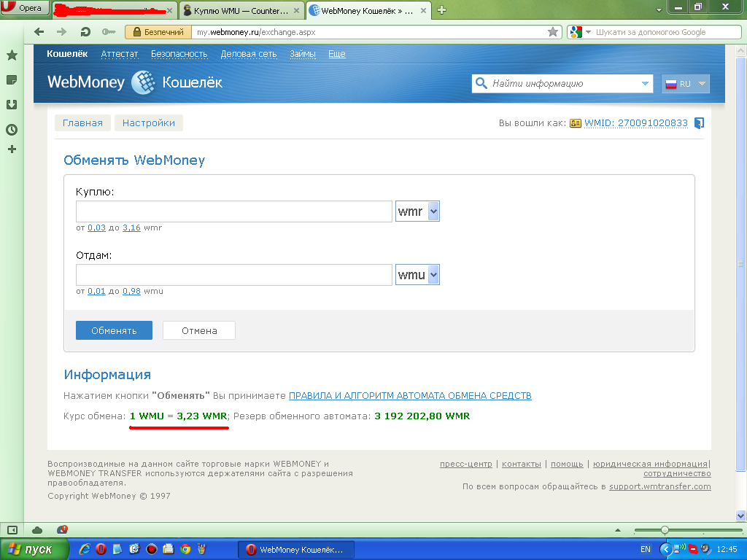Viewport: 747px width, 560px height.
Task: Open the сотрудничество footer link
Action: [677, 473]
